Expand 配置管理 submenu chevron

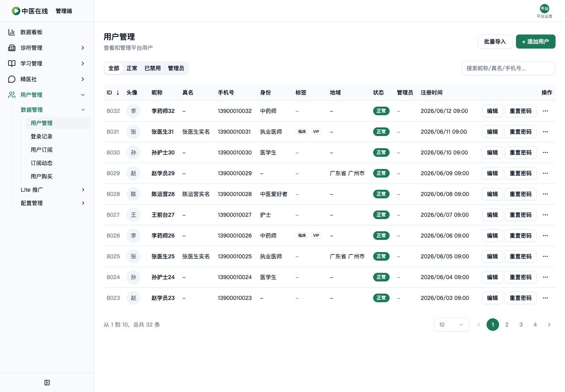tap(83, 203)
